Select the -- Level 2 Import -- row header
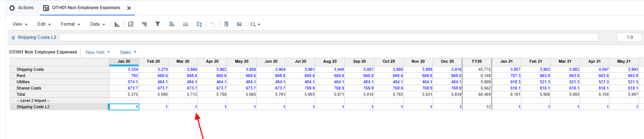This screenshot has height=139, width=644. (60, 100)
